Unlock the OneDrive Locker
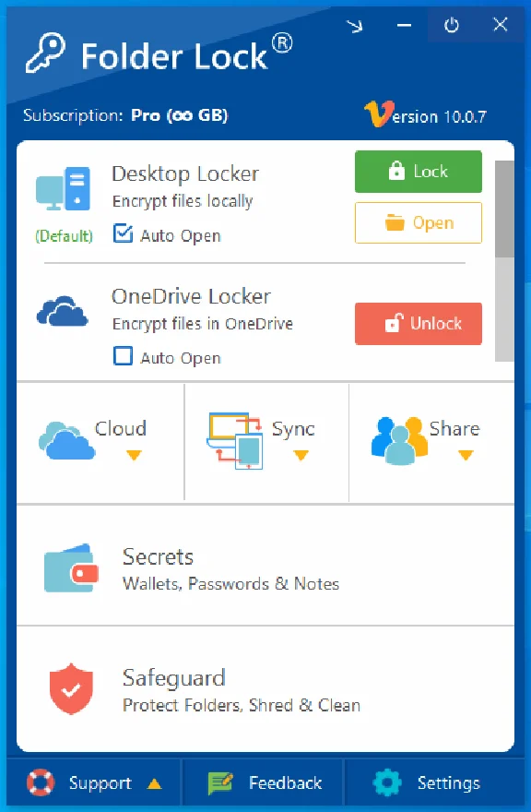This screenshot has height=812, width=531. pyautogui.click(x=419, y=324)
